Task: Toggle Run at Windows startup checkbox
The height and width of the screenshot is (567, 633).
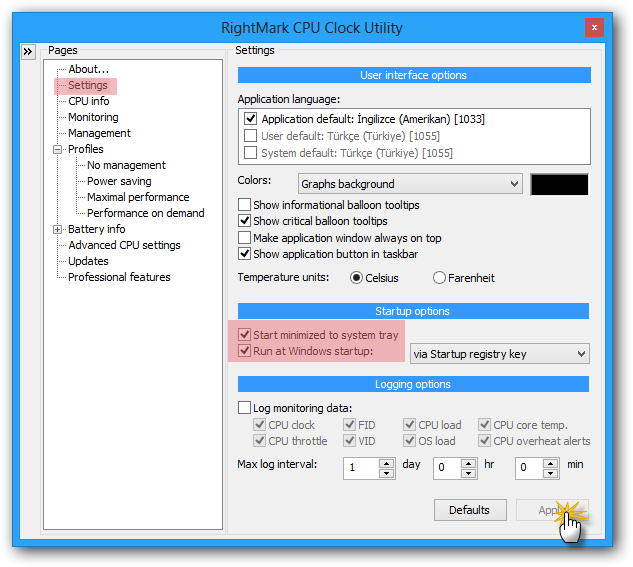Action: tap(244, 351)
